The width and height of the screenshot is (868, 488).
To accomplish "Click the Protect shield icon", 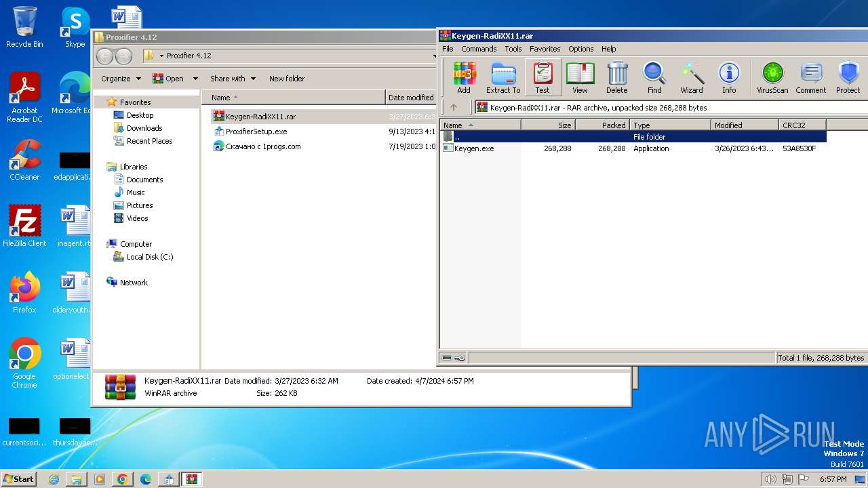I will tap(848, 77).
